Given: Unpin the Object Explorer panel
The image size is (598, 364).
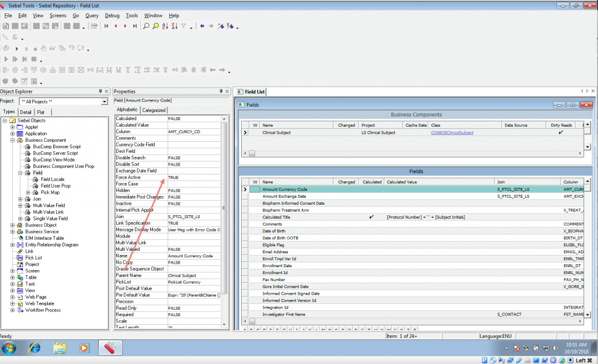Looking at the screenshot, I should [100, 91].
